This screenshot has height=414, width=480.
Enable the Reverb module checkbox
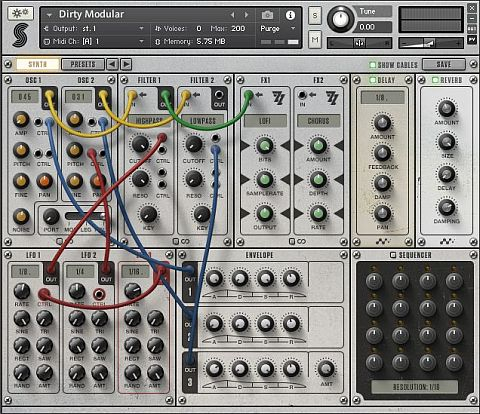pyautogui.click(x=435, y=80)
